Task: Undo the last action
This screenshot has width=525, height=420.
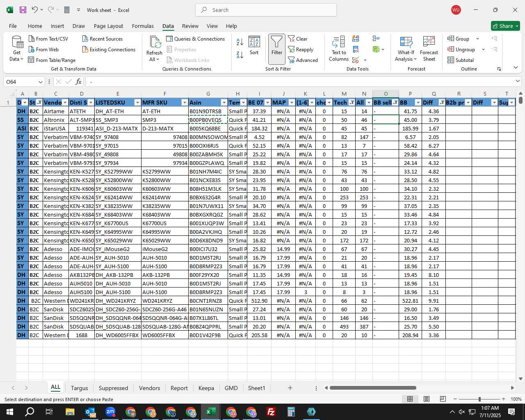Action: click(x=35, y=10)
